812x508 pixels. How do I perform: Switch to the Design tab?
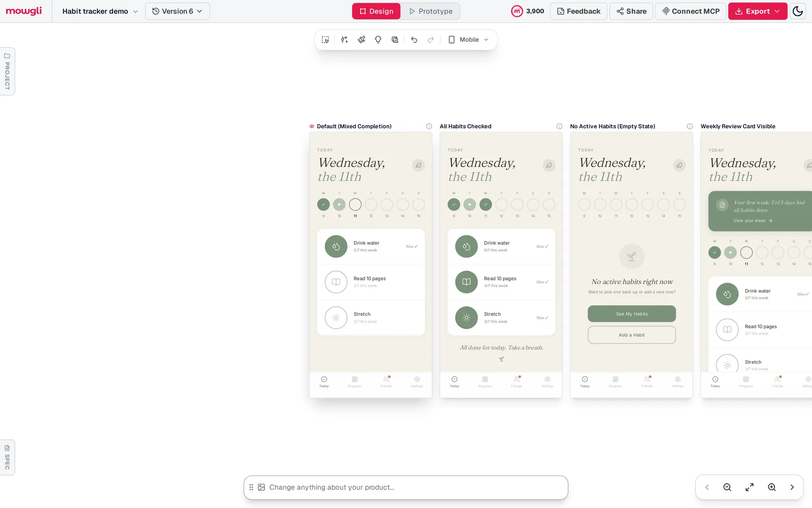pos(377,11)
